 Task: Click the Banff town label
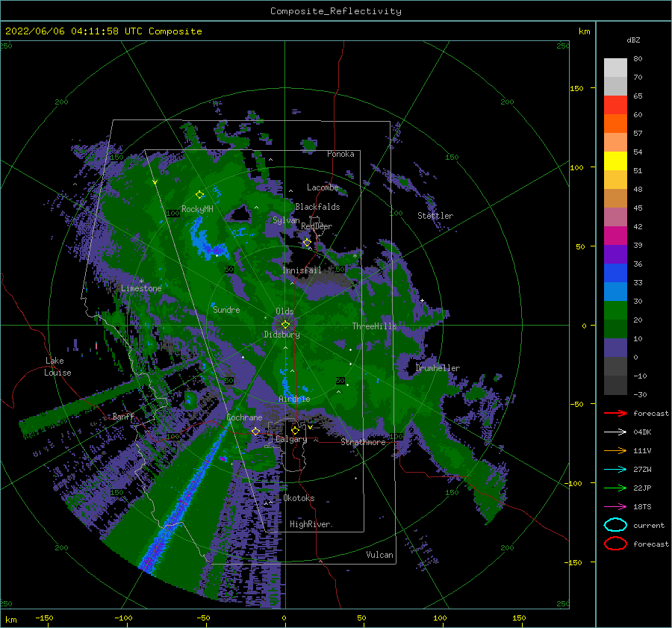pos(123,416)
